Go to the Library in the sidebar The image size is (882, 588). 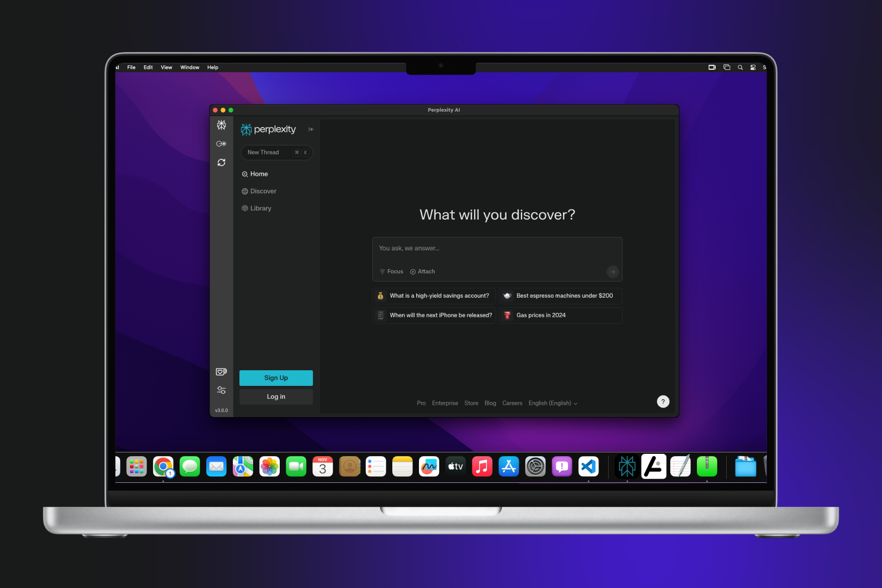(260, 208)
